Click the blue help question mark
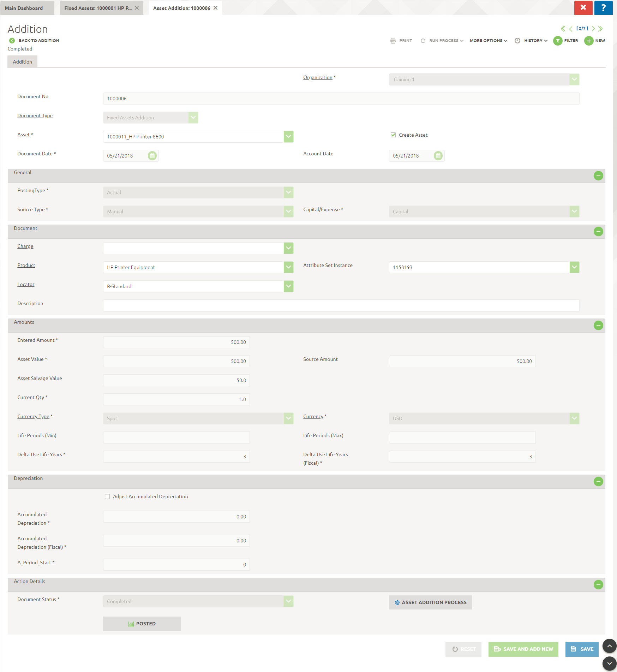Screen dimensions: 617x672 pos(603,7)
